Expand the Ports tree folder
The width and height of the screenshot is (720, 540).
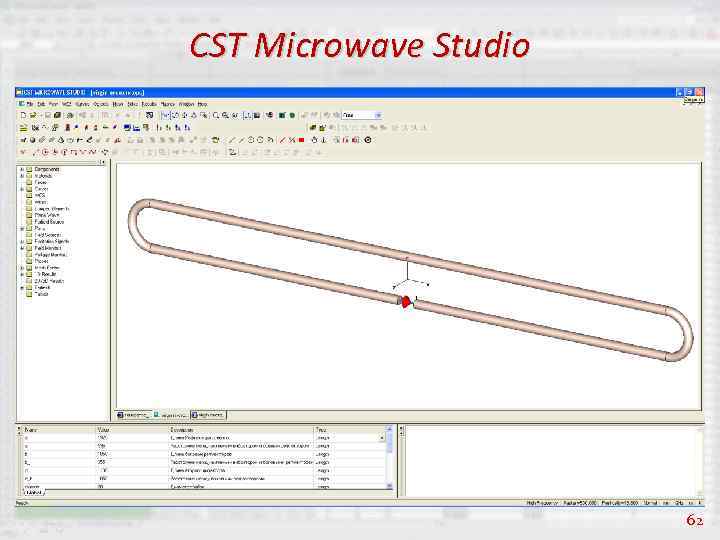pos(22,228)
